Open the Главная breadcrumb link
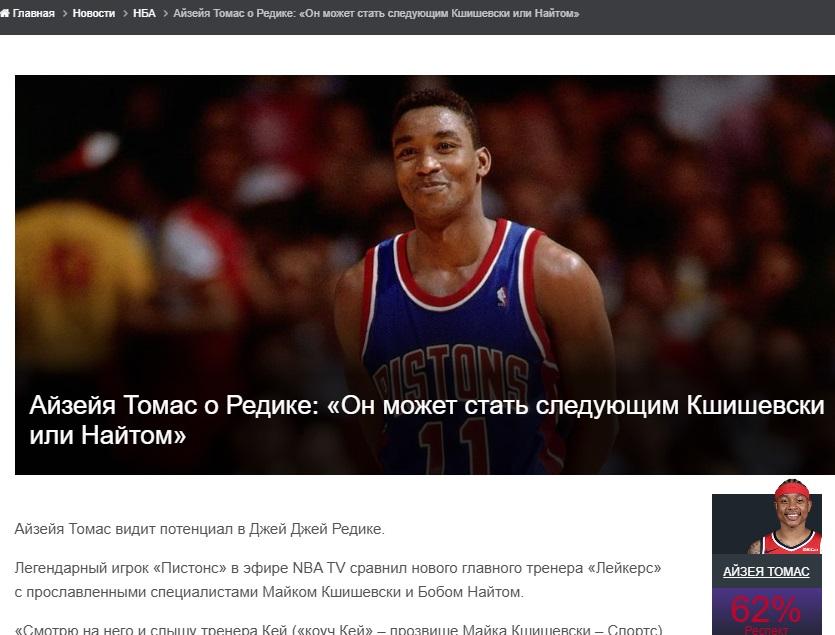The image size is (835, 635). tap(34, 13)
